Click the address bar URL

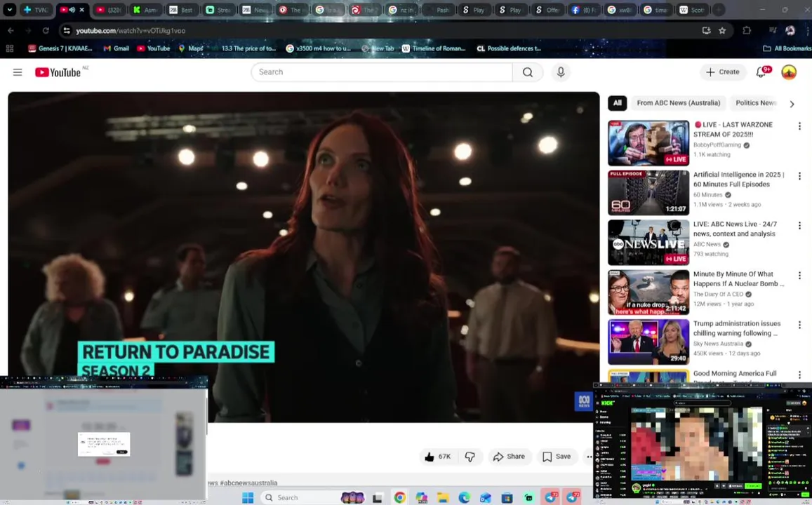pos(131,31)
